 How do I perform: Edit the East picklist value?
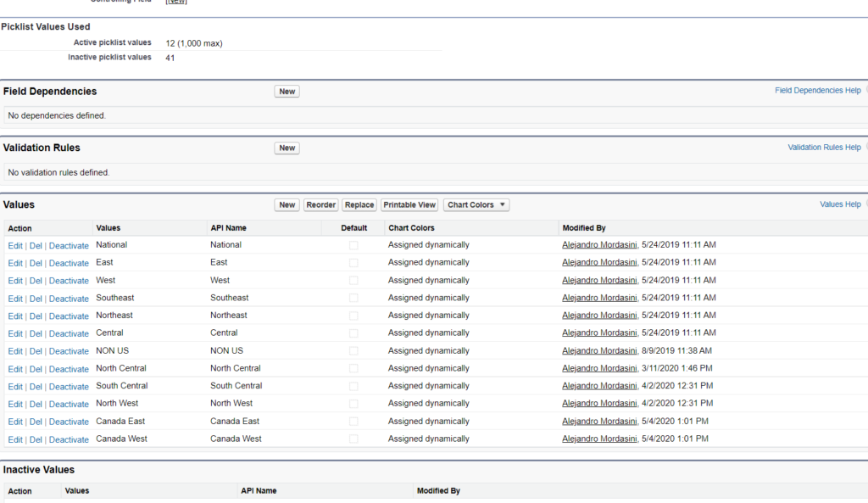click(15, 263)
